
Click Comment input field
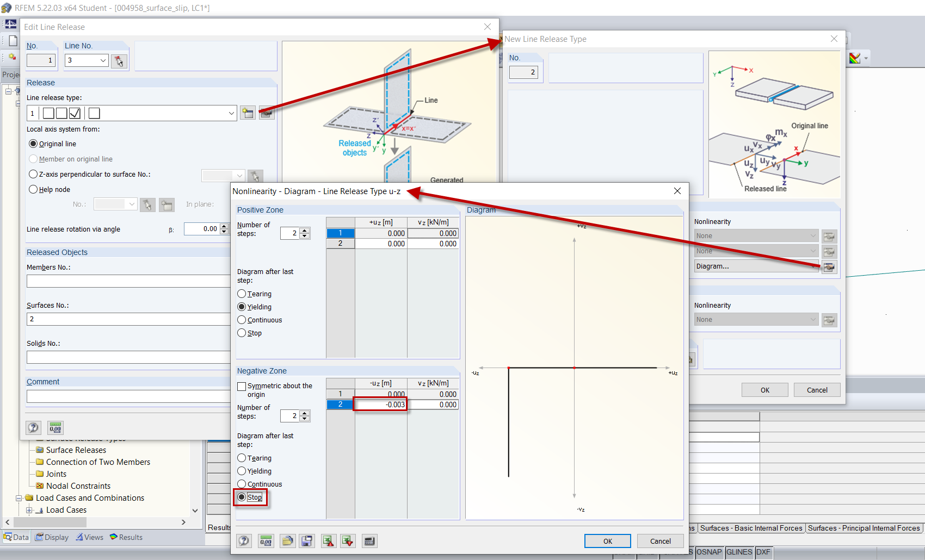(x=128, y=396)
